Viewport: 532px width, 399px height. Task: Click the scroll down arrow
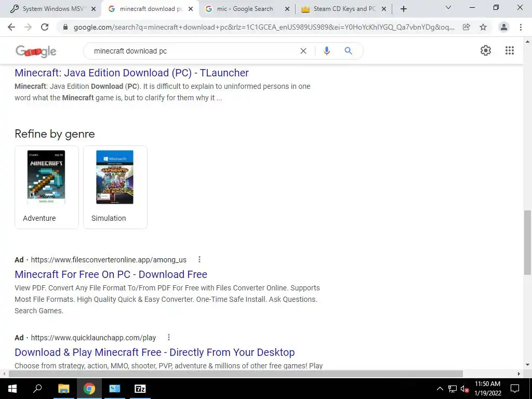click(x=527, y=365)
